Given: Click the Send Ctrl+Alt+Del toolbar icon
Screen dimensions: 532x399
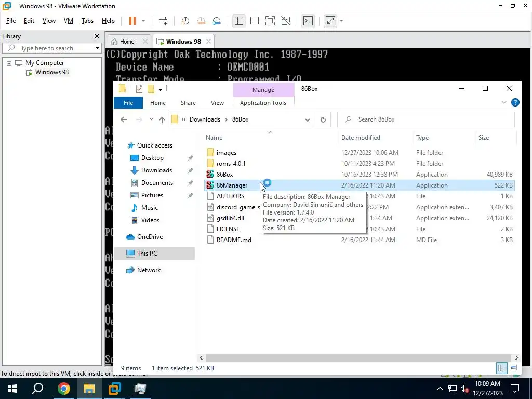Looking at the screenshot, I should coord(163,21).
